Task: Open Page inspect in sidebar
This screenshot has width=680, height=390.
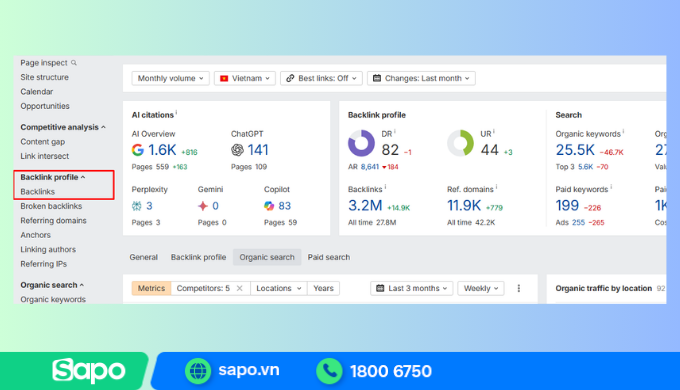Action: coord(44,63)
